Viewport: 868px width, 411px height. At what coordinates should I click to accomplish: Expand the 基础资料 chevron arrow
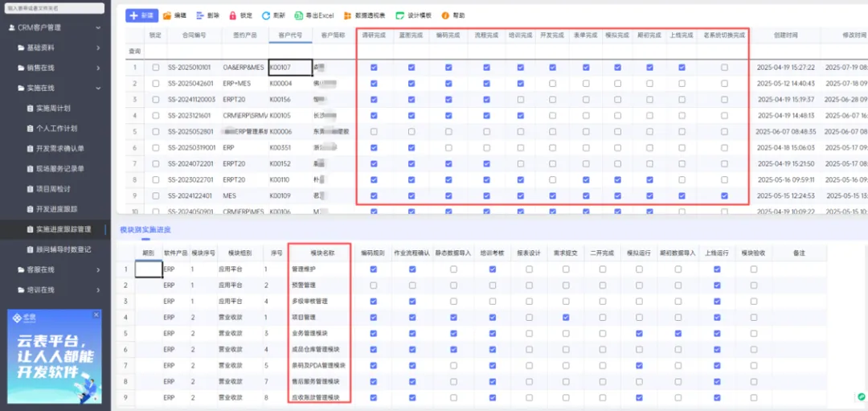tap(98, 47)
